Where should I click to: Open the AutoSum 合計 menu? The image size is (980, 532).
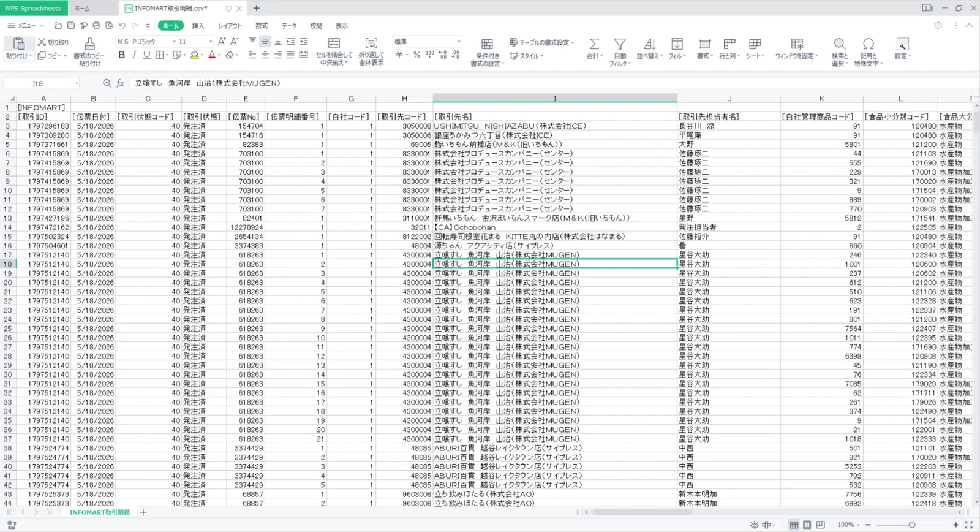(x=594, y=48)
